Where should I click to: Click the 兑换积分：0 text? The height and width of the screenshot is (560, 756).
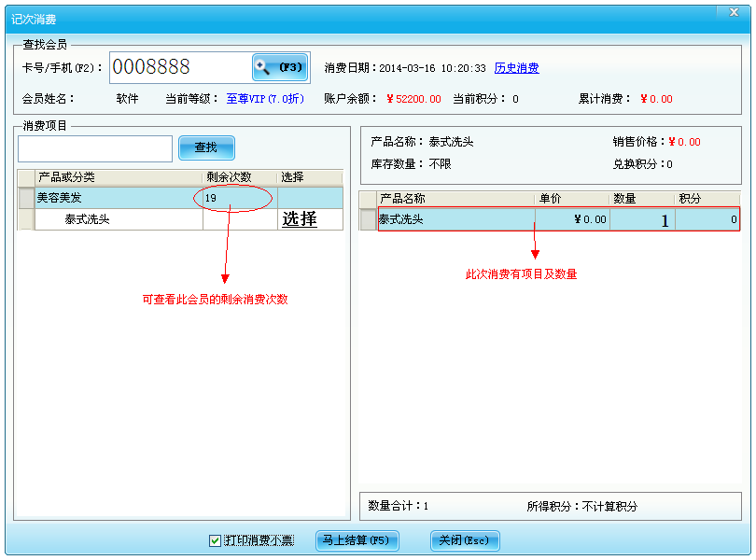click(x=642, y=164)
